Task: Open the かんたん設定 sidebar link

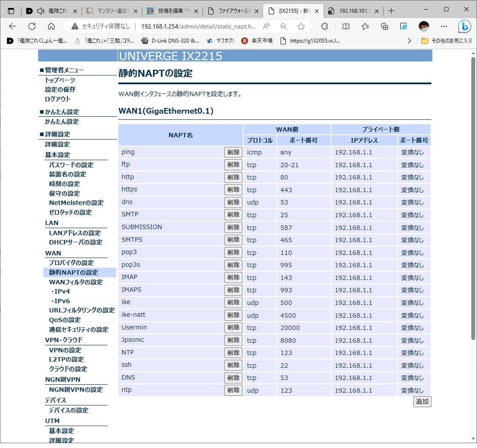Action: [x=62, y=122]
